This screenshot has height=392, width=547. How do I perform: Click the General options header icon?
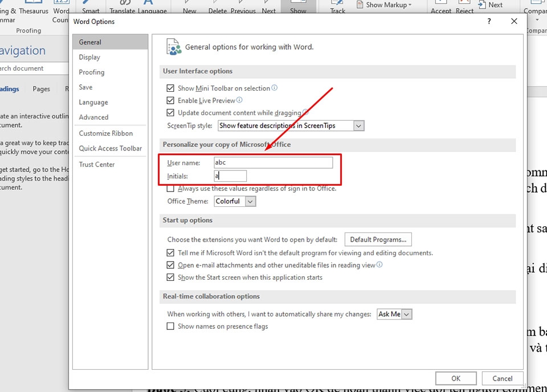click(x=174, y=47)
